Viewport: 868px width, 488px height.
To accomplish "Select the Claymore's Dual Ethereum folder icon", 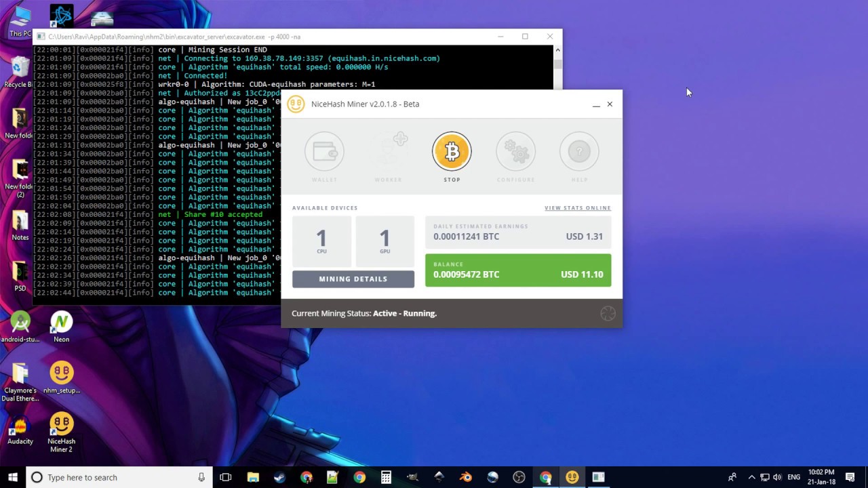I will 20,382.
